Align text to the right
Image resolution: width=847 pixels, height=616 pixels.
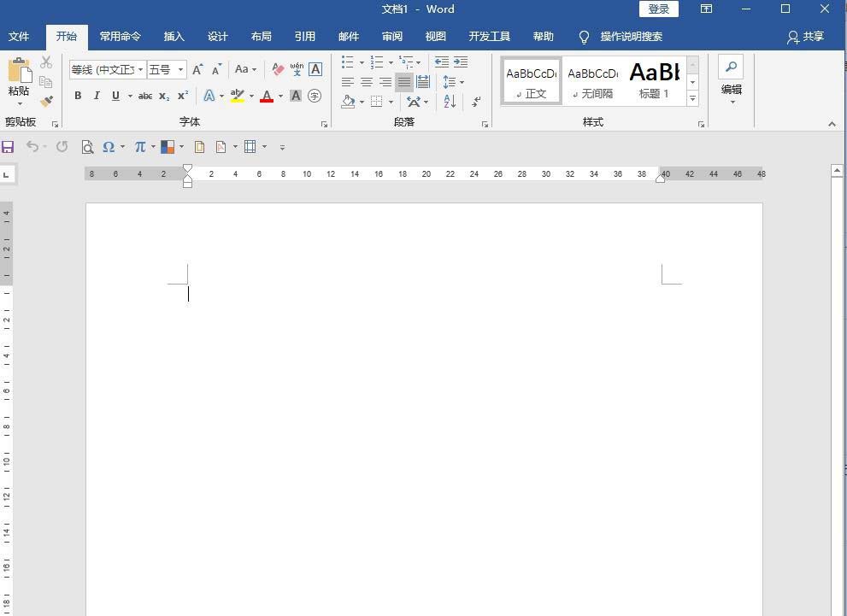(x=385, y=82)
